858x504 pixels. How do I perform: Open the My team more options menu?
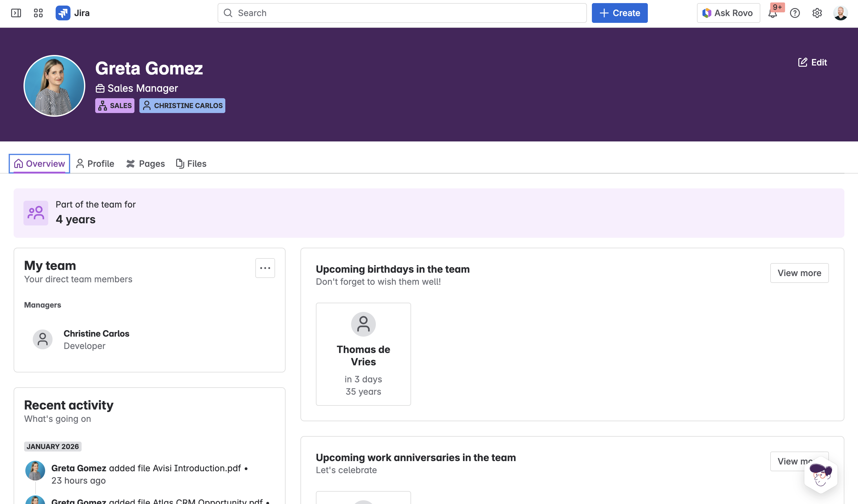pos(265,268)
